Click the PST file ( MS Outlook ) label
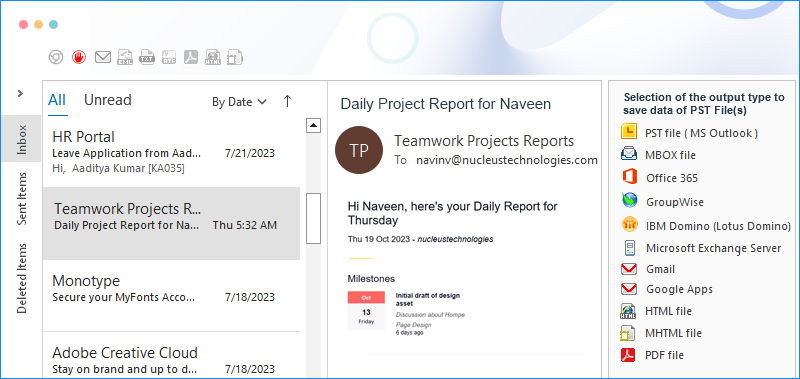This screenshot has height=379, width=800. click(701, 133)
